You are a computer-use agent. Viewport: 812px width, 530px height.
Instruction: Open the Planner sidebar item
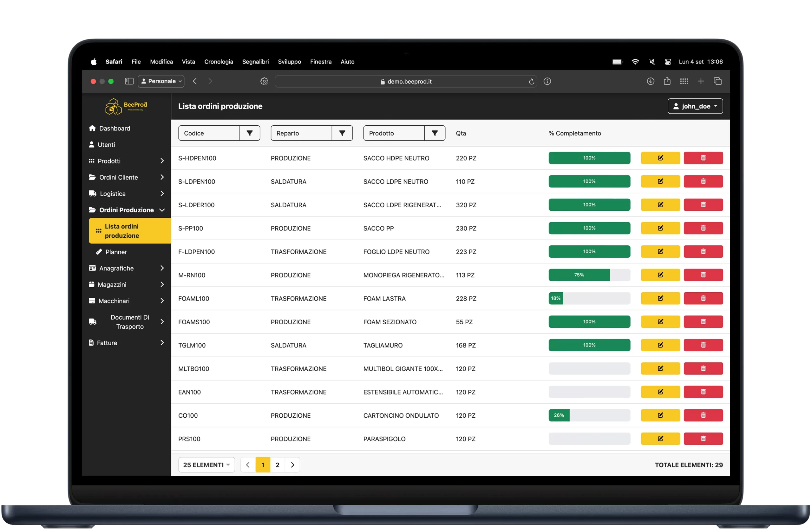point(116,252)
